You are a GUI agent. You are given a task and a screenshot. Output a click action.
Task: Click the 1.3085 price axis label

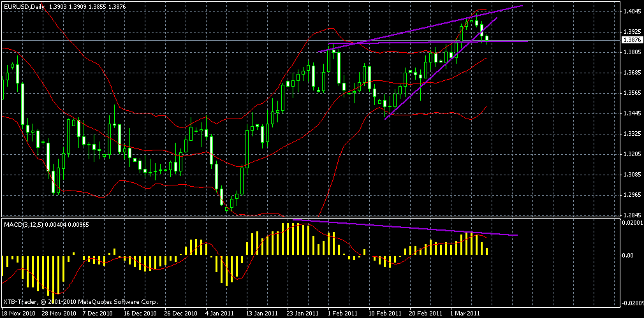coord(632,175)
